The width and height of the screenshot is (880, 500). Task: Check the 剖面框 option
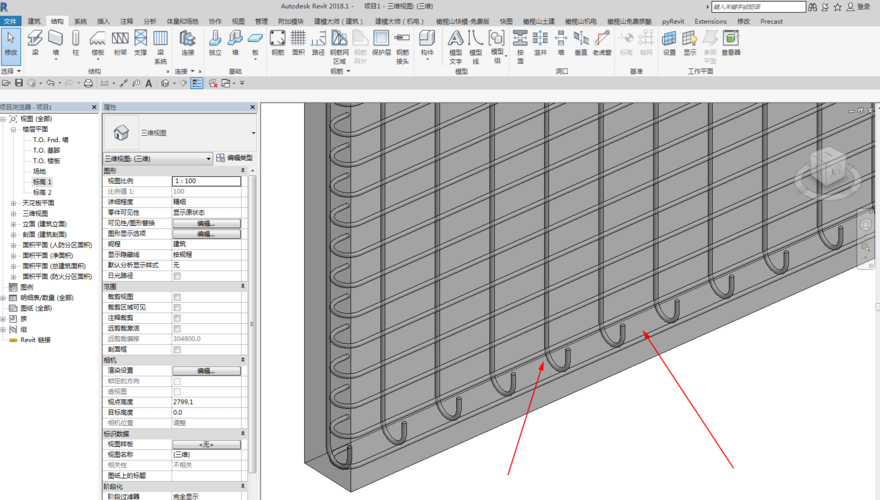pos(178,350)
